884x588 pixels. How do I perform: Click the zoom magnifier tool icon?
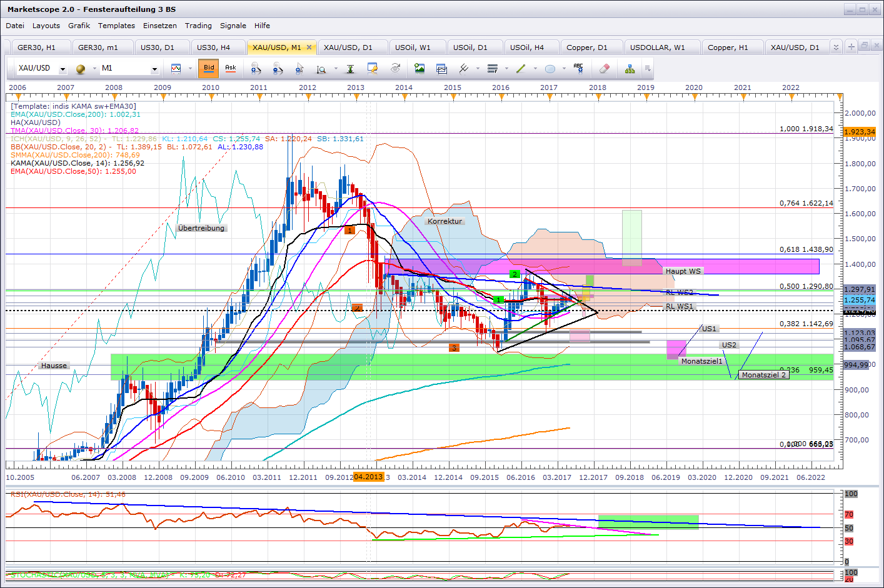(x=321, y=69)
